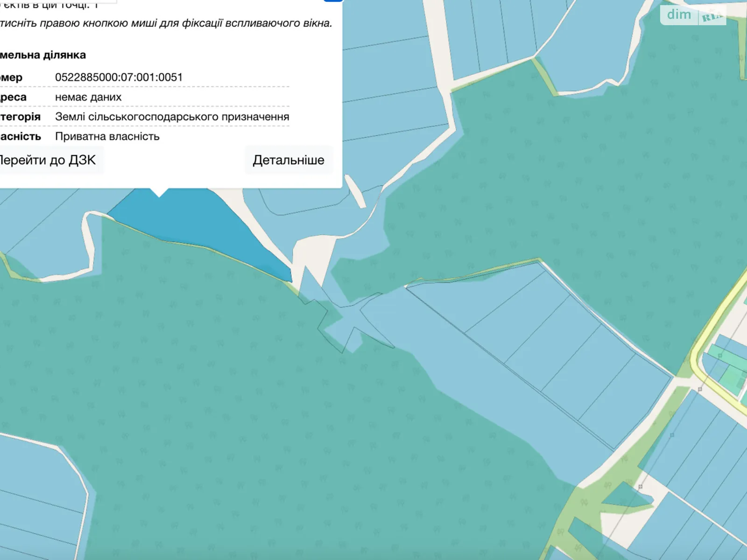
Task: Click the popup's pointer arrow tip
Action: tap(159, 195)
